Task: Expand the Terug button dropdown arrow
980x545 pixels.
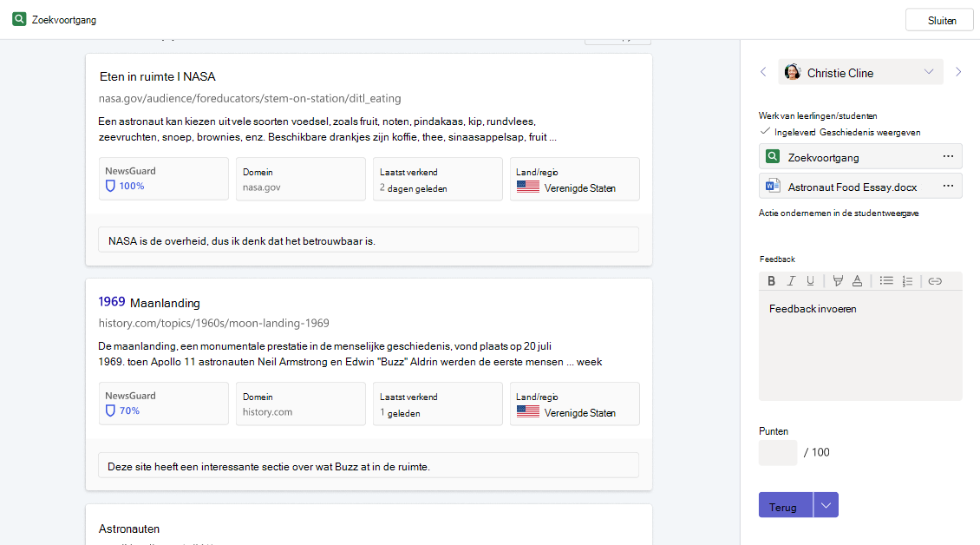Action: (x=826, y=505)
